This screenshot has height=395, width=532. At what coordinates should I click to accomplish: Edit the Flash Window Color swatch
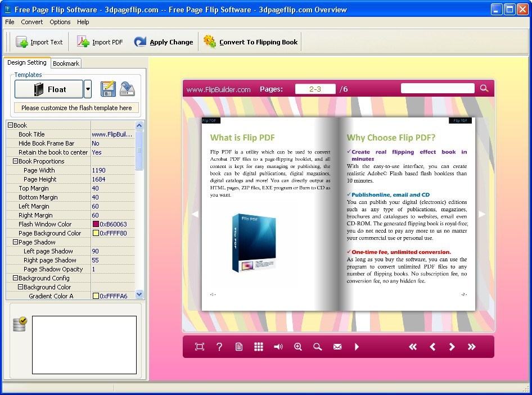[x=95, y=224]
